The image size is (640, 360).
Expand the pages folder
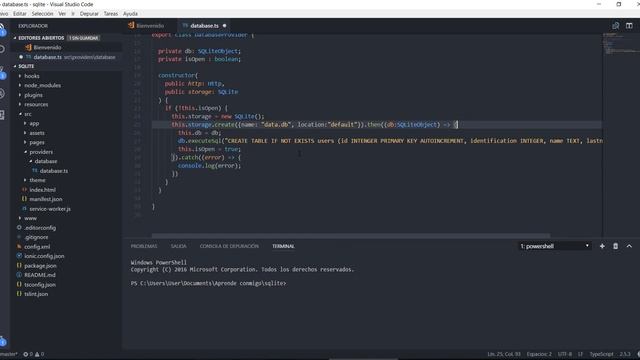pyautogui.click(x=37, y=142)
